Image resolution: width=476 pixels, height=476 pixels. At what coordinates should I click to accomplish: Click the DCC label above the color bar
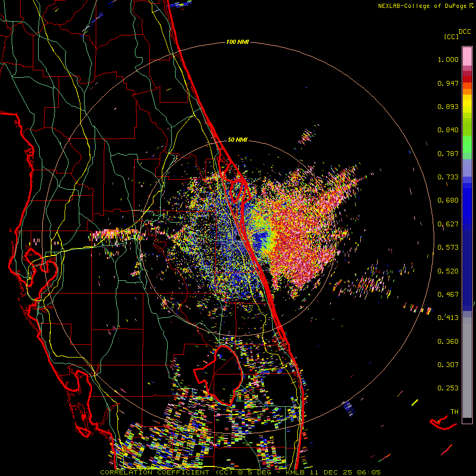[x=464, y=32]
